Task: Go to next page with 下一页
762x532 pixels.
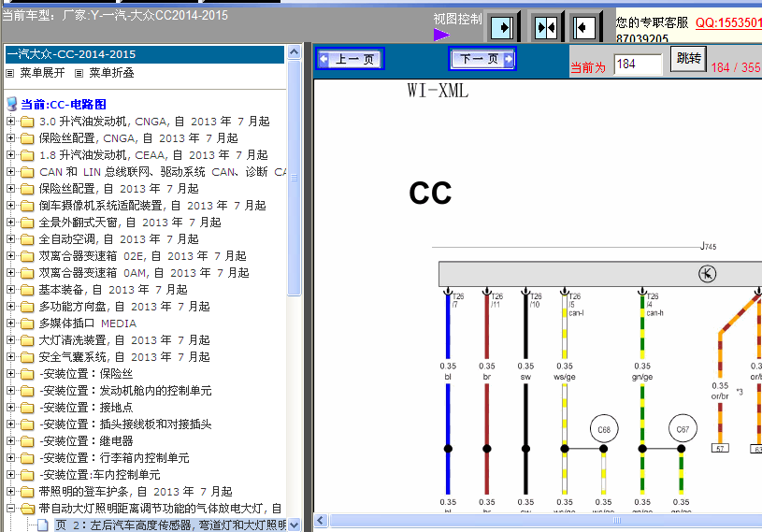Action: coord(482,59)
